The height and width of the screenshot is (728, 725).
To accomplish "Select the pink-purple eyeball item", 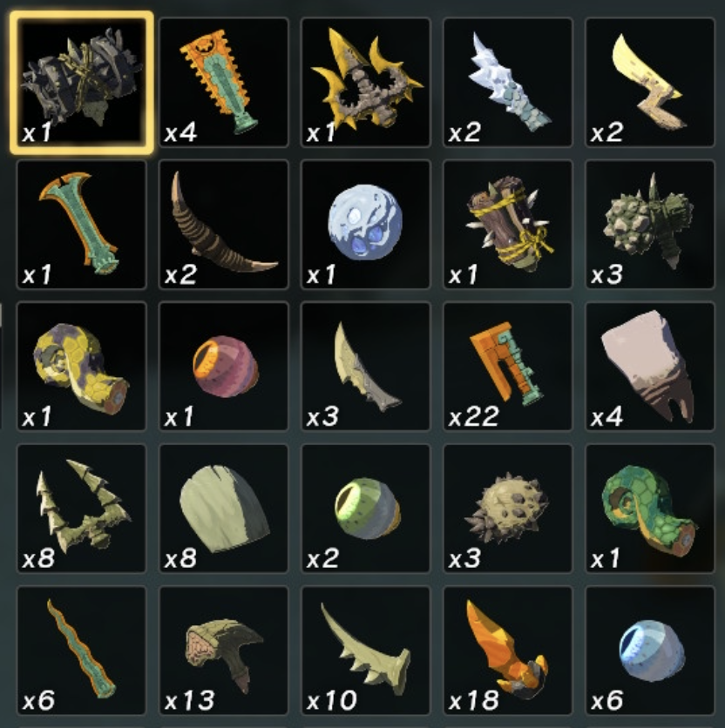I will pos(224,367).
